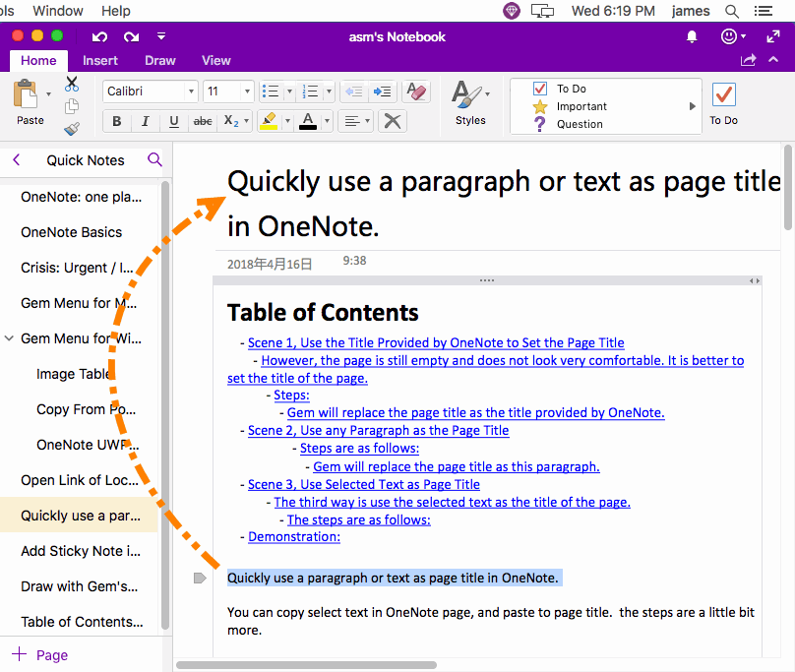The image size is (795, 672).
Task: Click the smiley feedback icon
Action: coord(728,36)
